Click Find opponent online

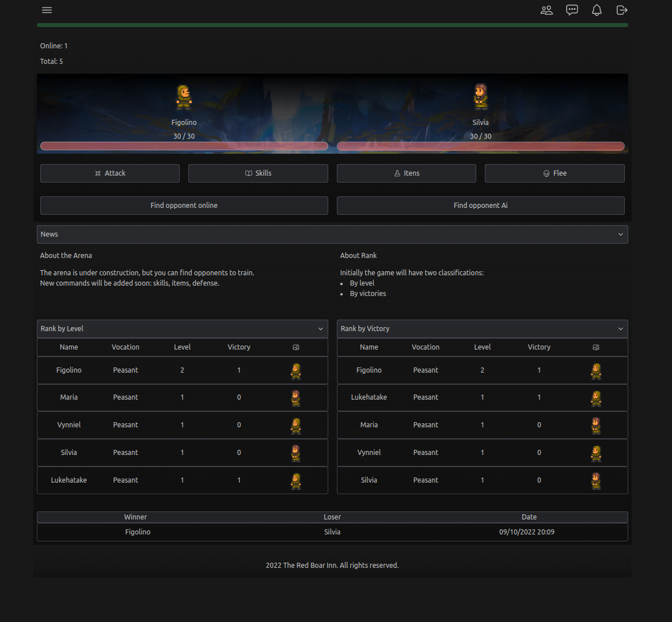184,205
